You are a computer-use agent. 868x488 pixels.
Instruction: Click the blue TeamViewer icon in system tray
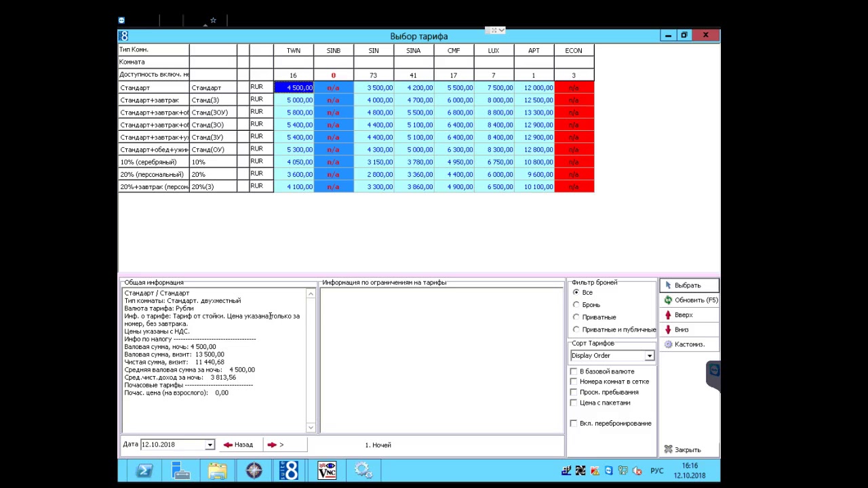[x=608, y=470]
